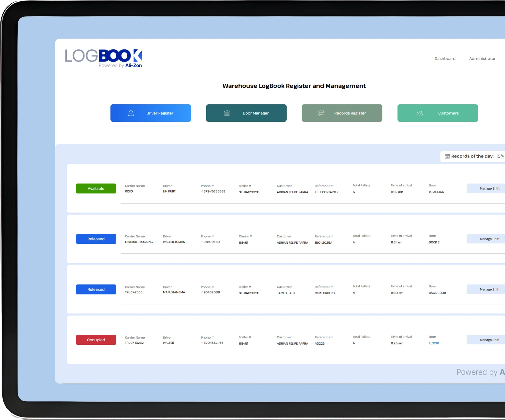Image resolution: width=505 pixels, height=420 pixels.
Task: Open the Dashboard menu item
Action: (445, 58)
